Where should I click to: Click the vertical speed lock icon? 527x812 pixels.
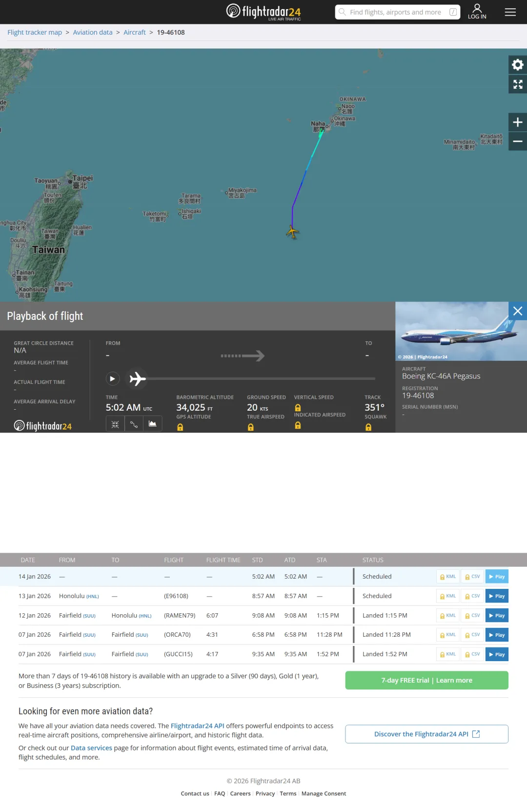tap(298, 408)
